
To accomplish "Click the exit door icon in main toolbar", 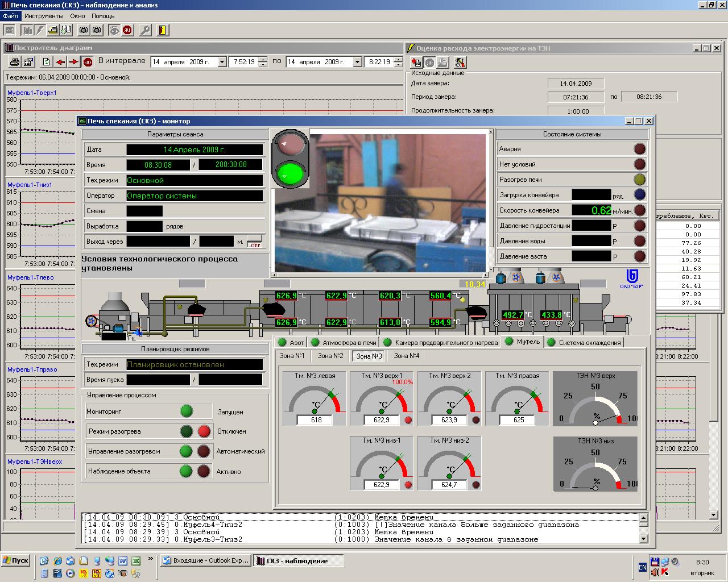I will (163, 30).
